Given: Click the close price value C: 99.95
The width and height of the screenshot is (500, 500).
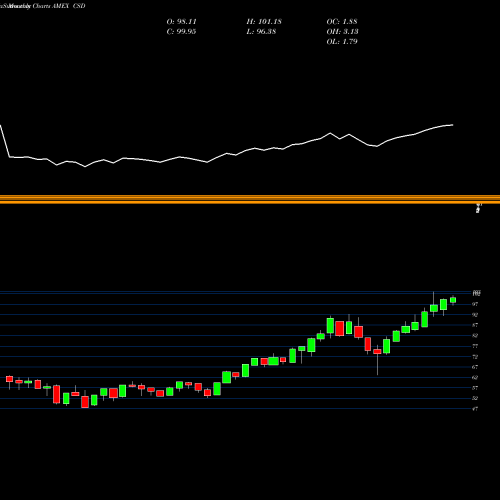Looking at the screenshot, I should pyautogui.click(x=181, y=32).
